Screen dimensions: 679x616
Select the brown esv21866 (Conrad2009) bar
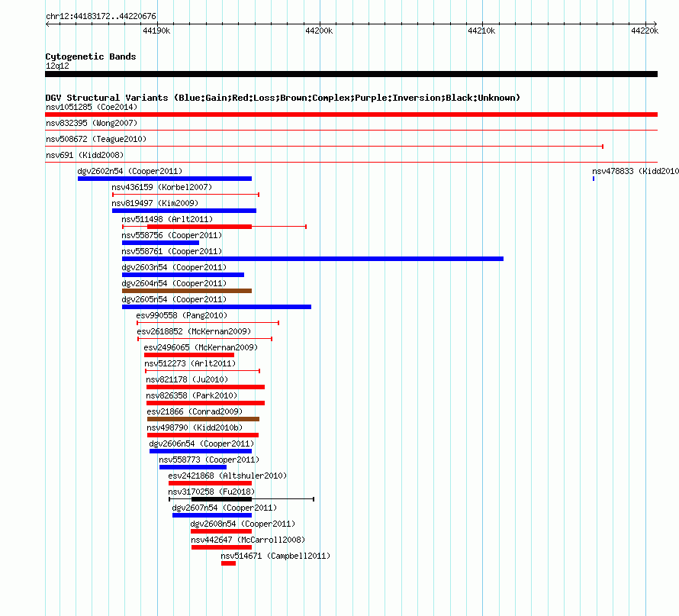pyautogui.click(x=203, y=419)
